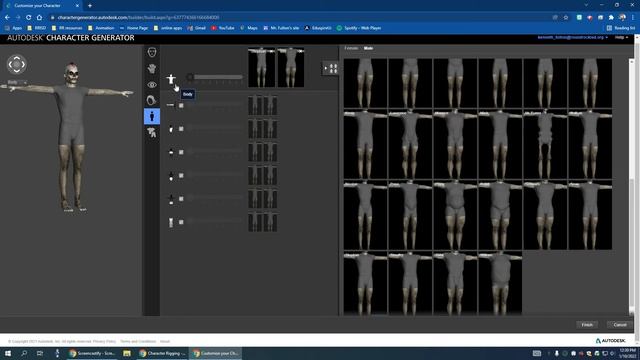This screenshot has width=640, height=360.
Task: Switch to the Female tab
Action: coord(351,48)
